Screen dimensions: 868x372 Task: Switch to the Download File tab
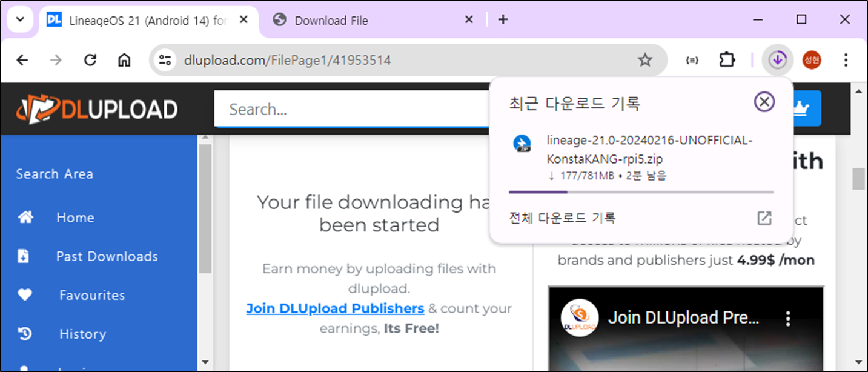[x=331, y=20]
